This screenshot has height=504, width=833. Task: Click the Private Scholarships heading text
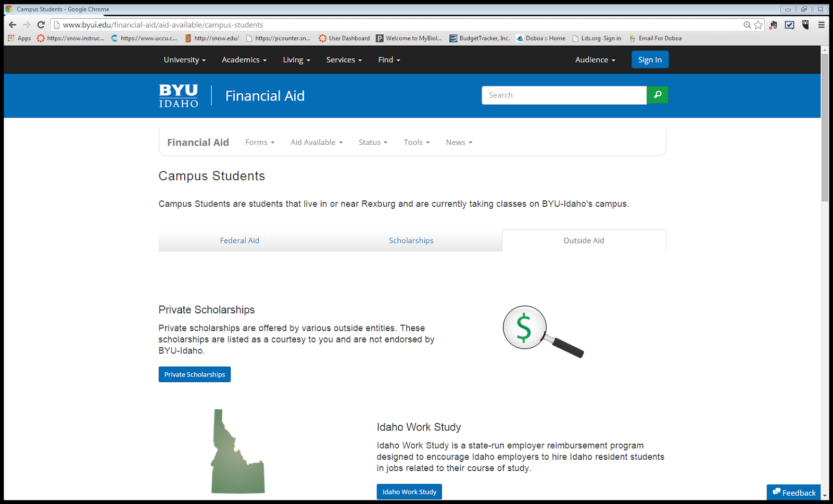pyautogui.click(x=207, y=310)
